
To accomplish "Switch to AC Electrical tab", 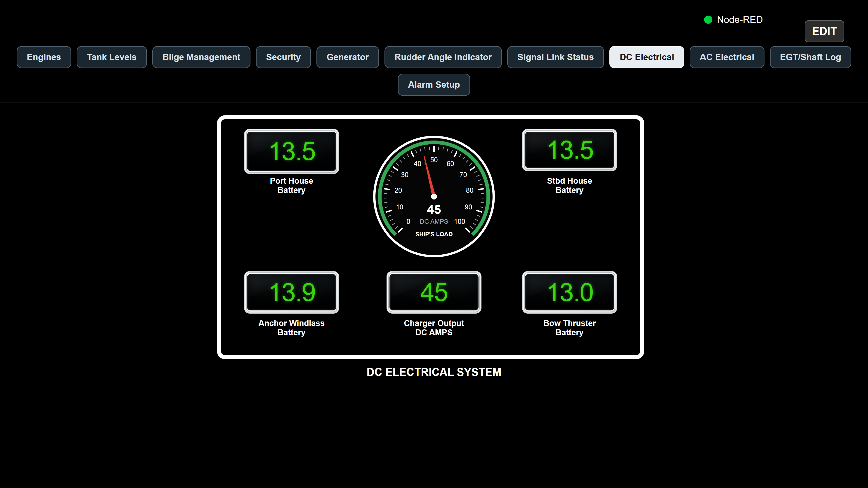I will click(727, 57).
